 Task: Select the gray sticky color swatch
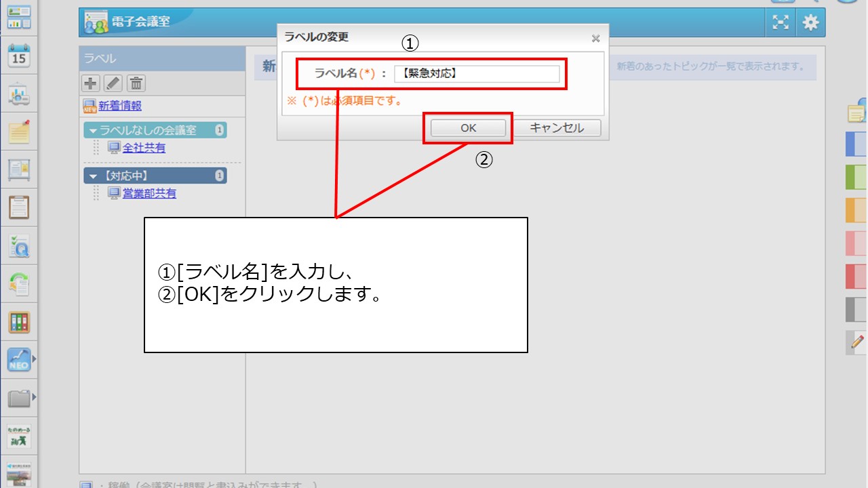(856, 310)
